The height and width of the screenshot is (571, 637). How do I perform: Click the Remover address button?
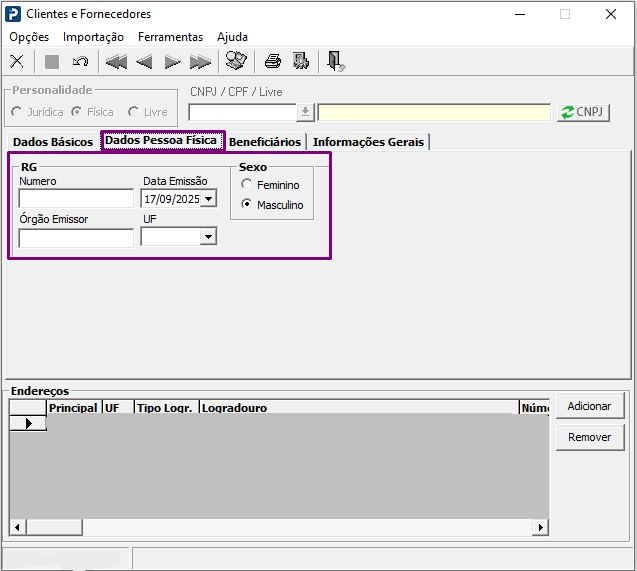[590, 437]
